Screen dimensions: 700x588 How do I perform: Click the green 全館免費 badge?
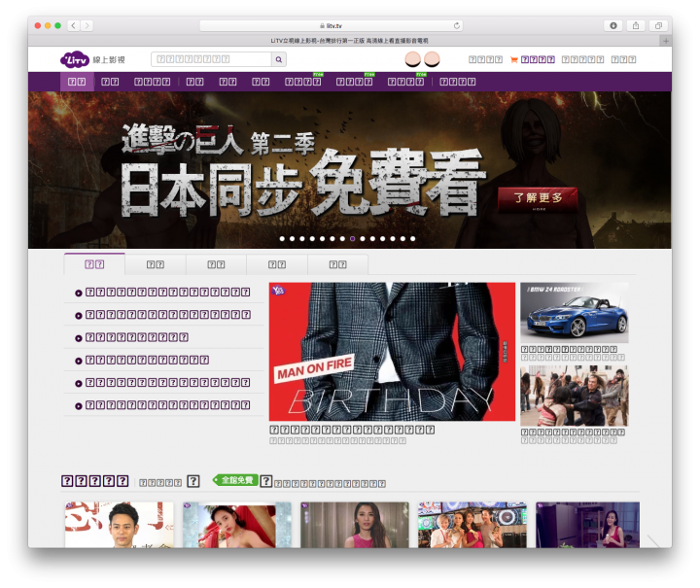[236, 480]
